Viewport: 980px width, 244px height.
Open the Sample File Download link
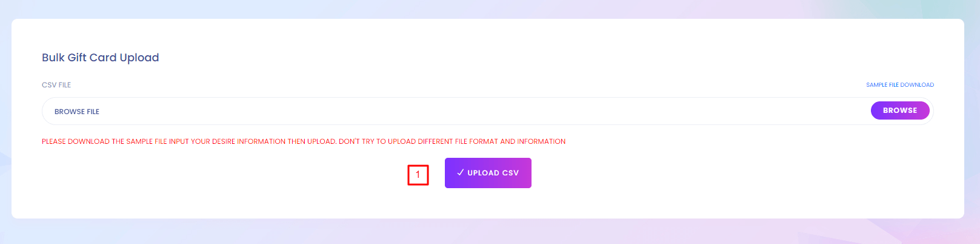[x=899, y=85]
